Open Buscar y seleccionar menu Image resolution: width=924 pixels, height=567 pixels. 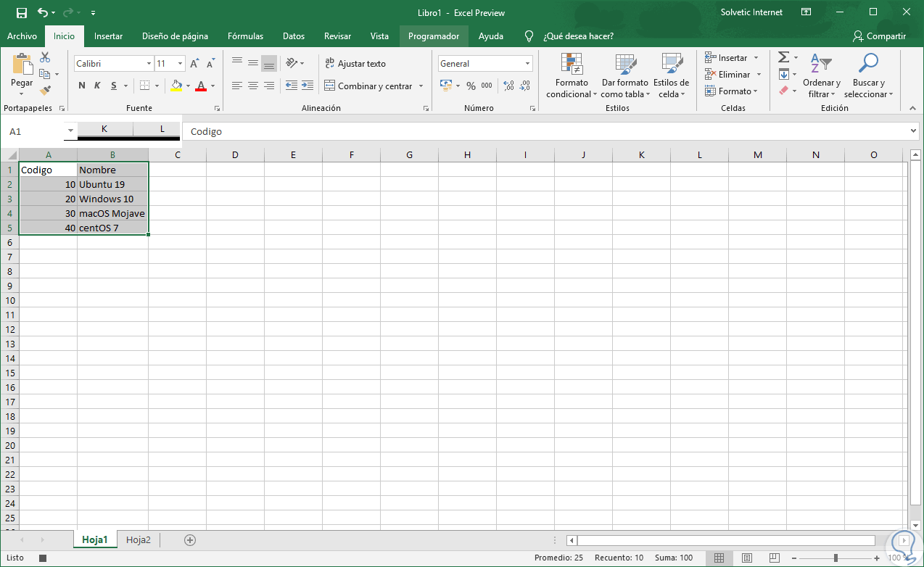(x=868, y=75)
